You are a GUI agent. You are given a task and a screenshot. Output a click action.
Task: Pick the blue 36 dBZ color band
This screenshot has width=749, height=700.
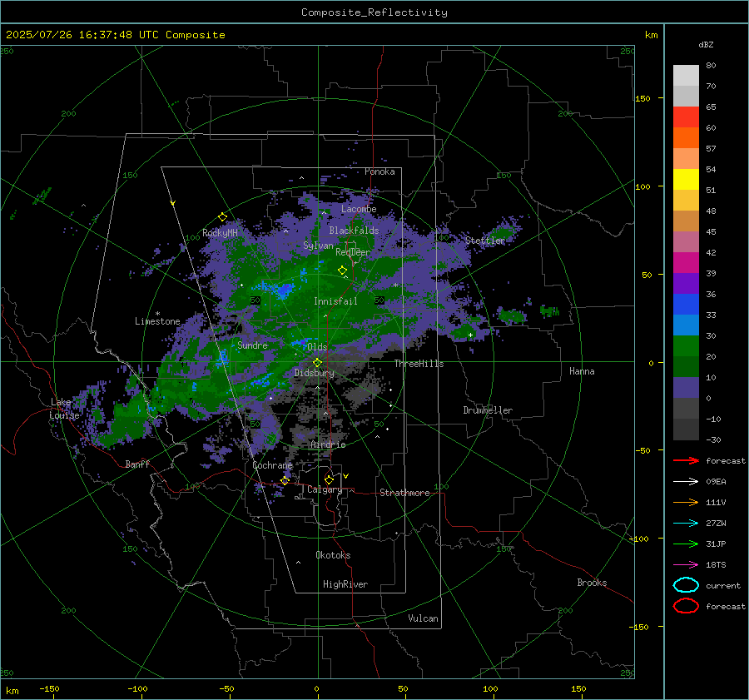[x=686, y=304]
